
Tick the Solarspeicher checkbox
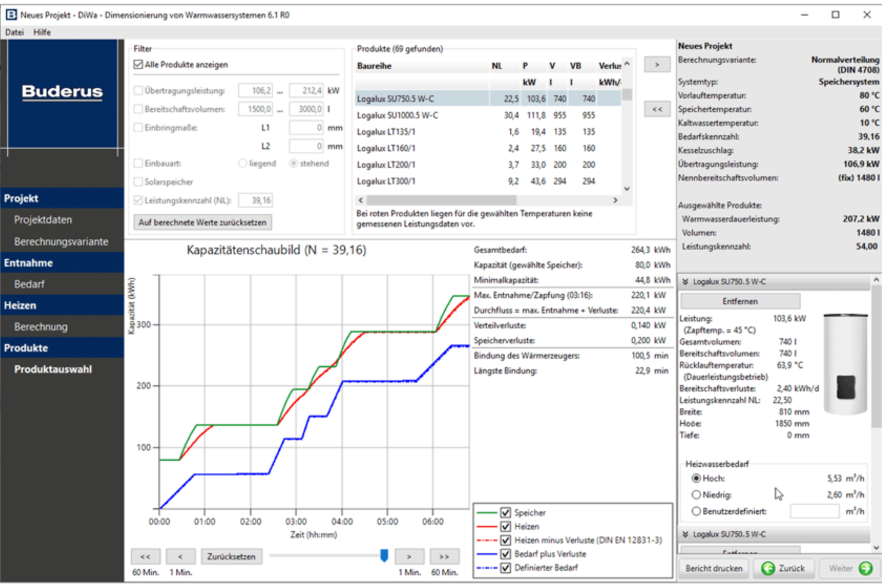pos(138,182)
